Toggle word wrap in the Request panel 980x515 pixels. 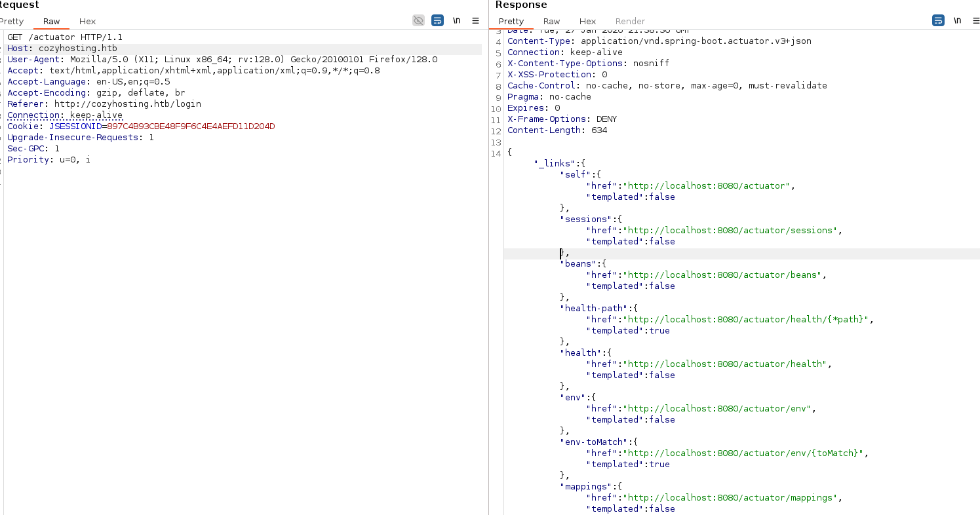click(x=437, y=20)
